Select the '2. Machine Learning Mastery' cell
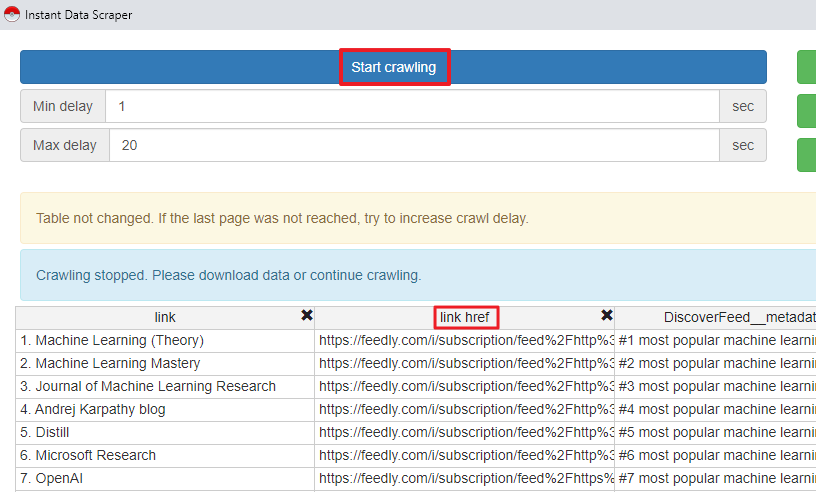This screenshot has width=816, height=492. coord(165,363)
